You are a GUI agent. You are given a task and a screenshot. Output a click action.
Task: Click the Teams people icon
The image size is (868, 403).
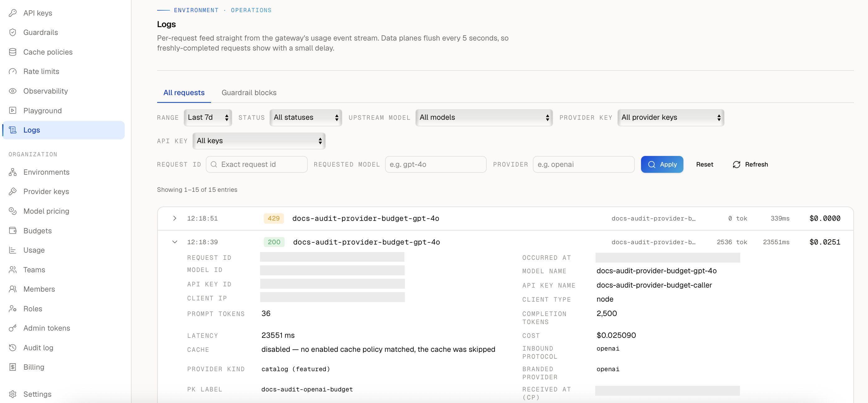[13, 269]
